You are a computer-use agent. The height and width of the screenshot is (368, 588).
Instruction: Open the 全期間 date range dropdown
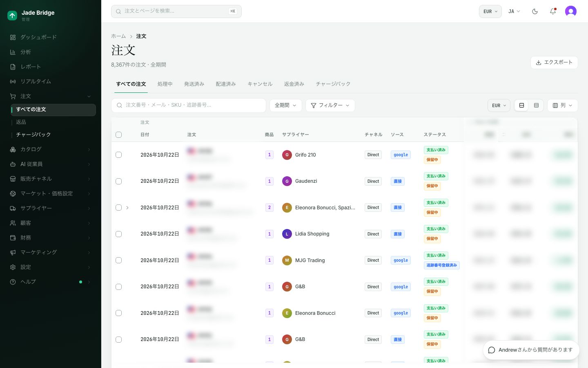point(286,105)
